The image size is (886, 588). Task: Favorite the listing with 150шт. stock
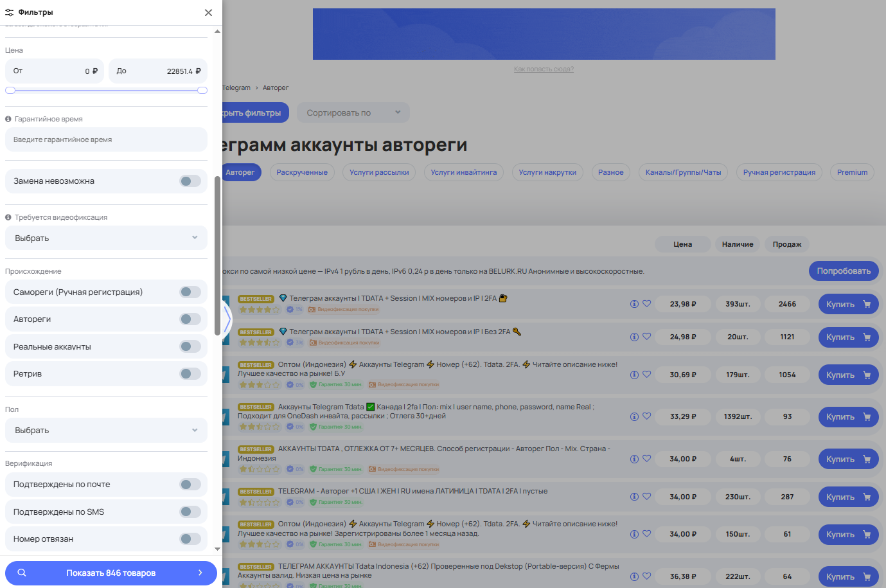coord(646,533)
